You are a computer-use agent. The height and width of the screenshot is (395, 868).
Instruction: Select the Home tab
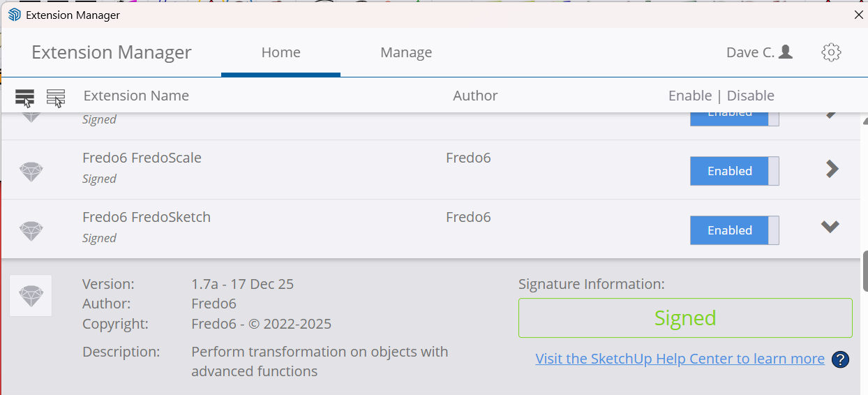coord(280,52)
